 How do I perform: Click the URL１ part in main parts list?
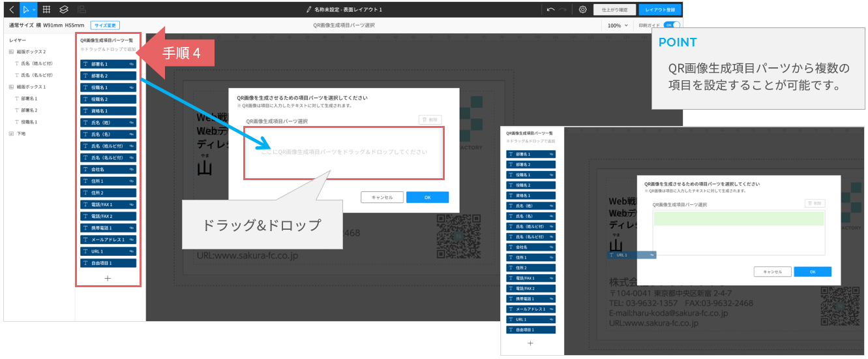coord(108,251)
